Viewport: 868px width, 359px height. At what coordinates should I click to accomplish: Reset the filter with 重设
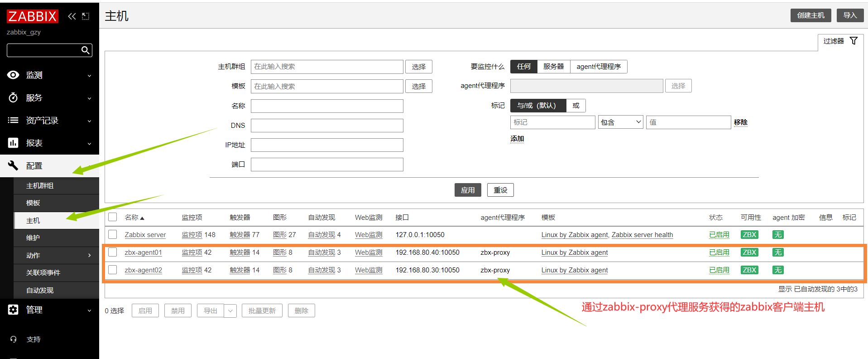coord(500,190)
